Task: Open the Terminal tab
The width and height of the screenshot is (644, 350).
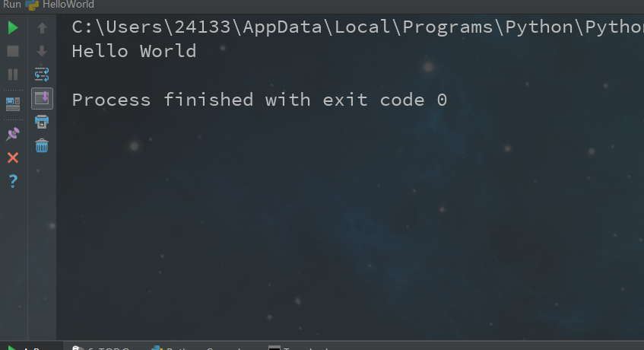Action: click(x=300, y=348)
